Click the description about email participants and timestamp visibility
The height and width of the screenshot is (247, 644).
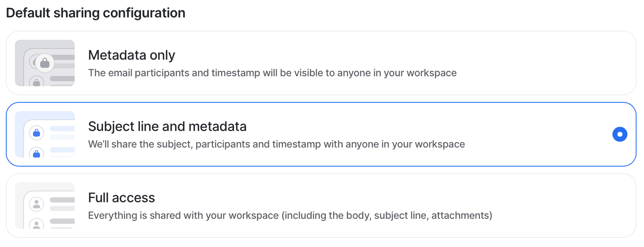click(x=272, y=73)
